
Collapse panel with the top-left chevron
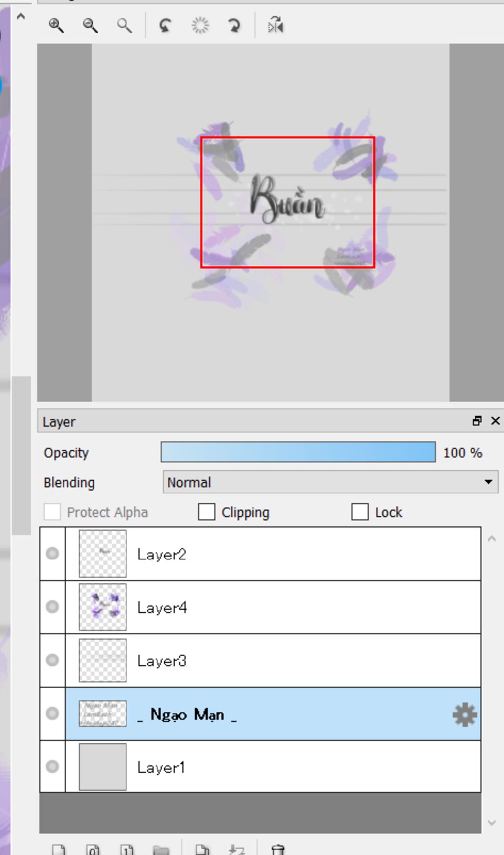20,16
